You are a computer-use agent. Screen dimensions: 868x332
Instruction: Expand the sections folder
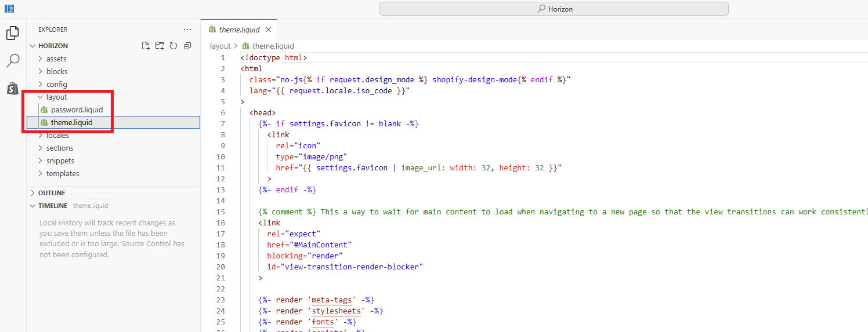click(x=41, y=148)
